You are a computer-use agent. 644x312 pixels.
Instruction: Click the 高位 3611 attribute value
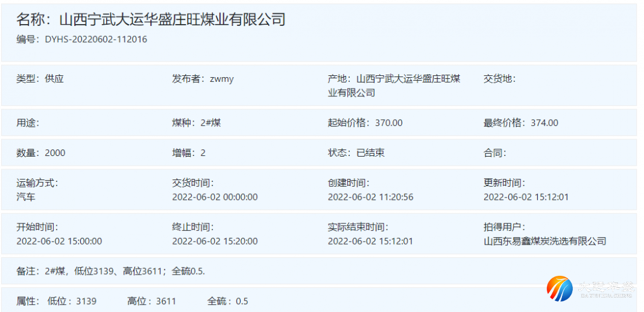click(x=165, y=301)
